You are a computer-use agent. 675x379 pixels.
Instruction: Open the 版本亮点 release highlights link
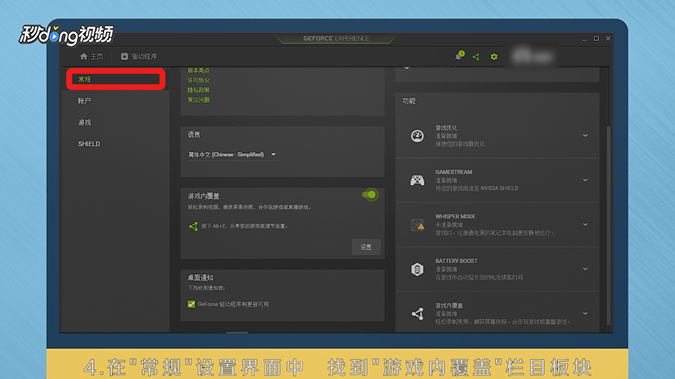198,70
